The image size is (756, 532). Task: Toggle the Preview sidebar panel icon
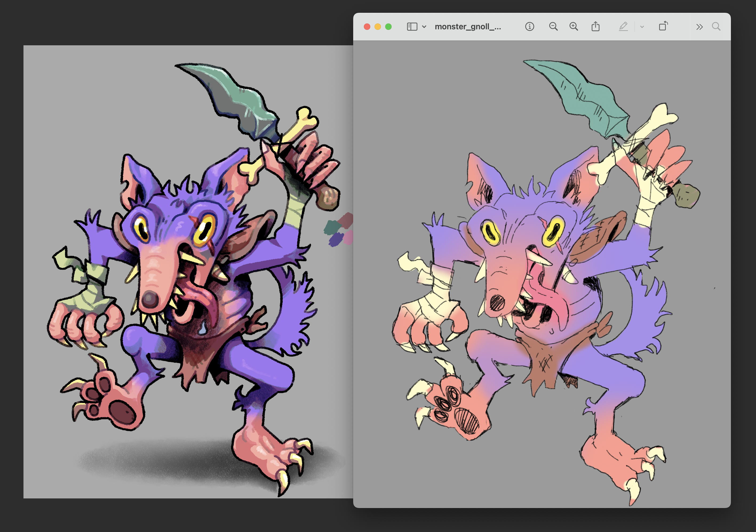pos(412,27)
